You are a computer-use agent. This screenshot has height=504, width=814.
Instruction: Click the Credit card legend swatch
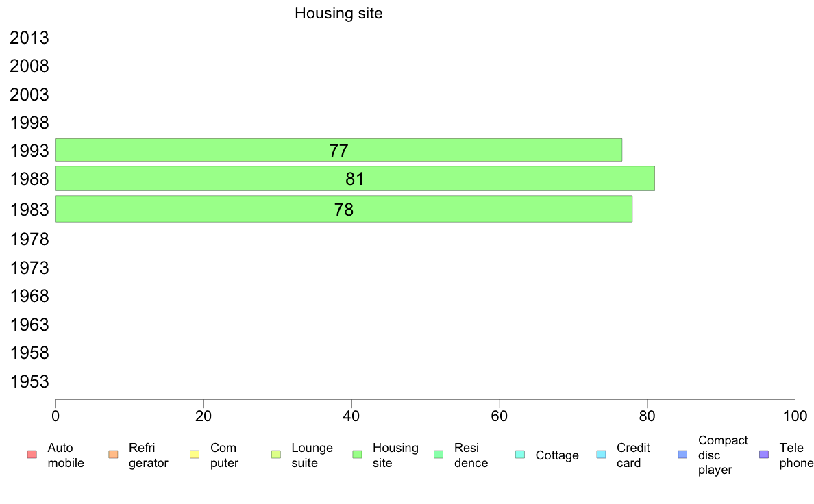click(601, 455)
